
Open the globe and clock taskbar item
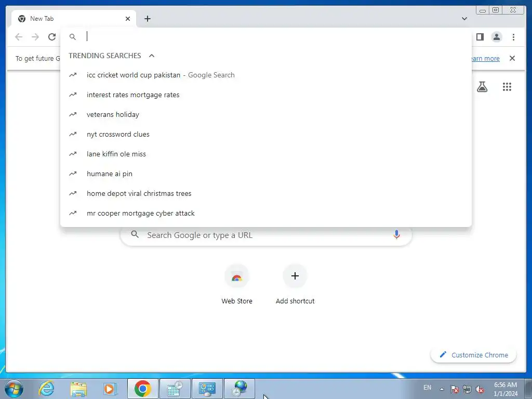coord(240,389)
